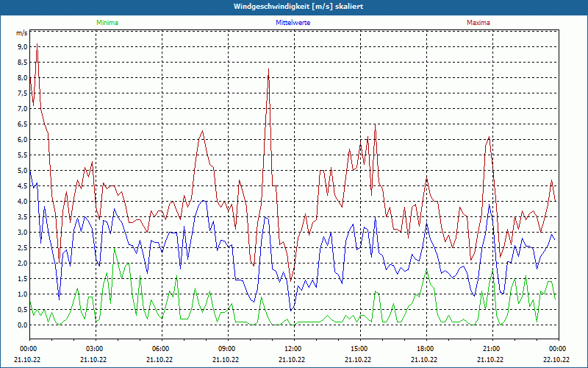Click the red Maxima peak above 9,0
The height and width of the screenshot is (368, 588).
click(x=37, y=44)
